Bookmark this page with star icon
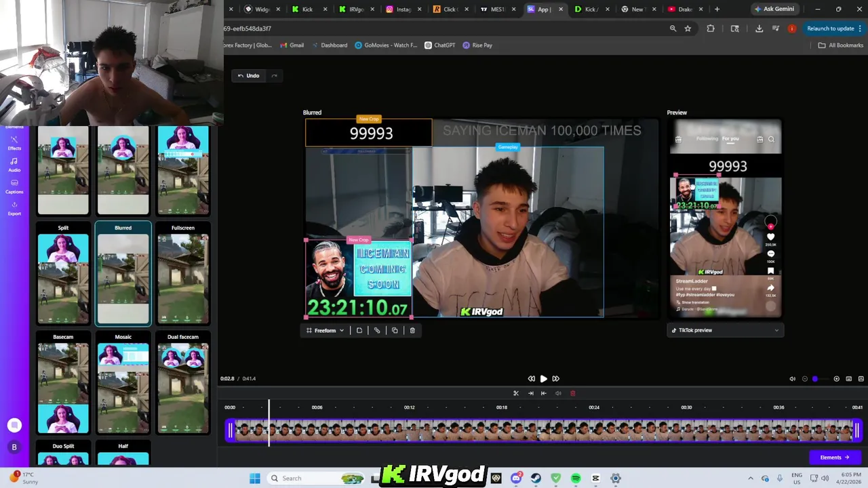868x488 pixels. pos(688,28)
